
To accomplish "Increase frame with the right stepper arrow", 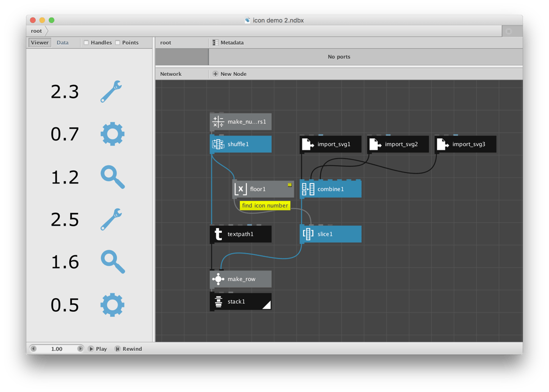I will tap(80, 349).
